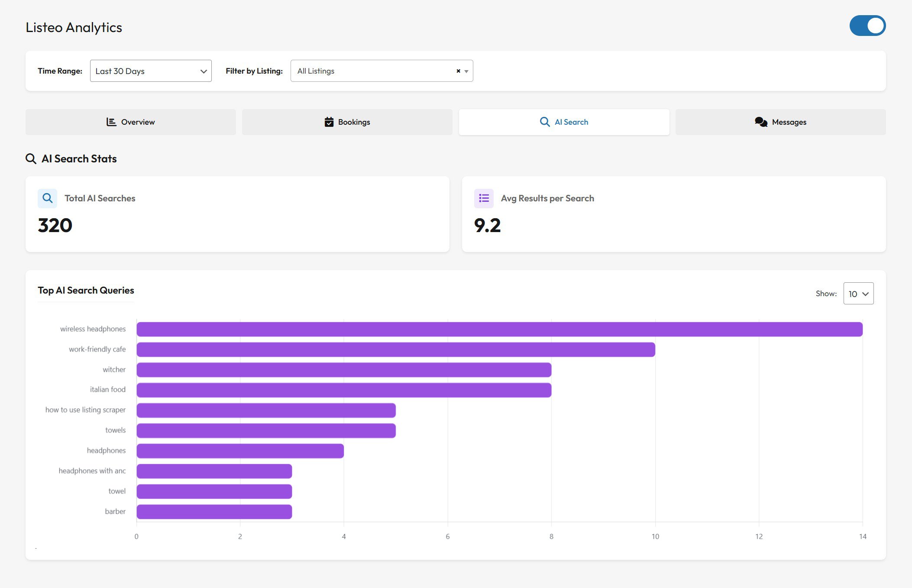Open the Top AI Search Queries section heading
Screen dimensions: 912x588
pos(86,290)
